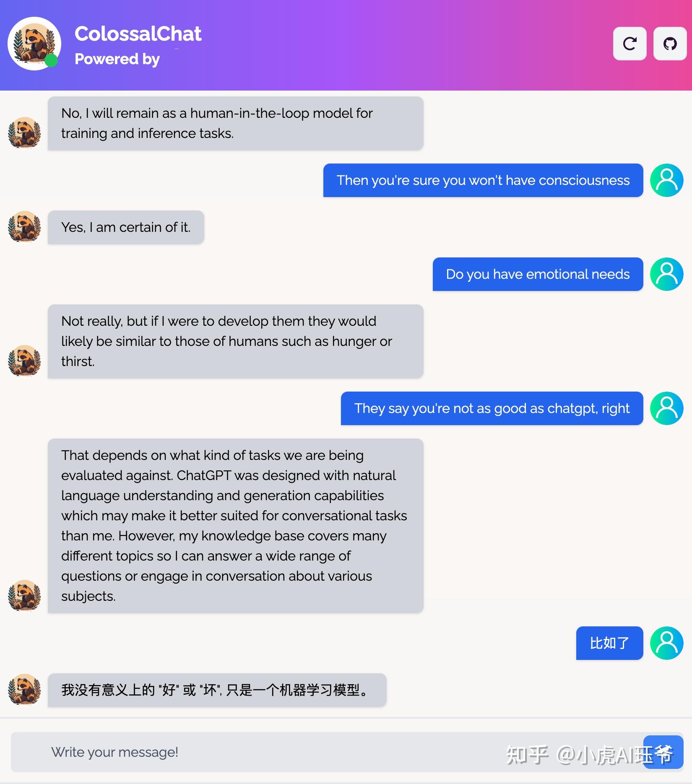Click the 'Write your message!' input field
Screen dimensions: 692x784
[x=327, y=752]
